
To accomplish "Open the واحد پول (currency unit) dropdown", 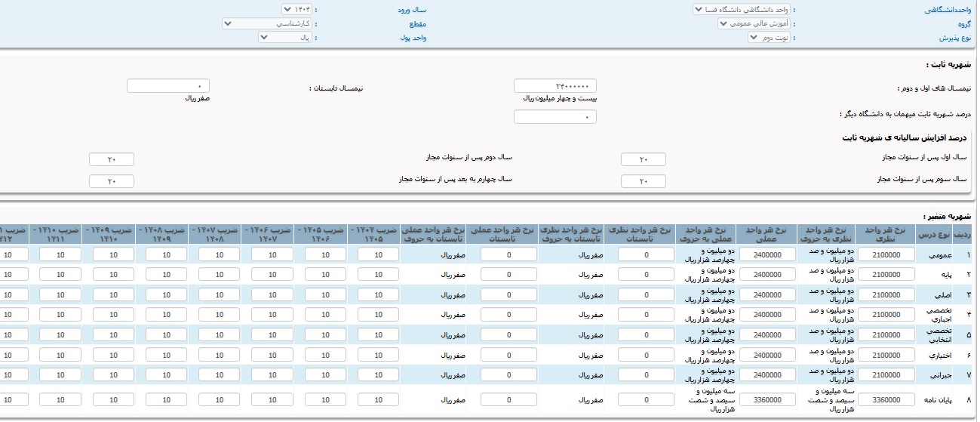I will (284, 37).
